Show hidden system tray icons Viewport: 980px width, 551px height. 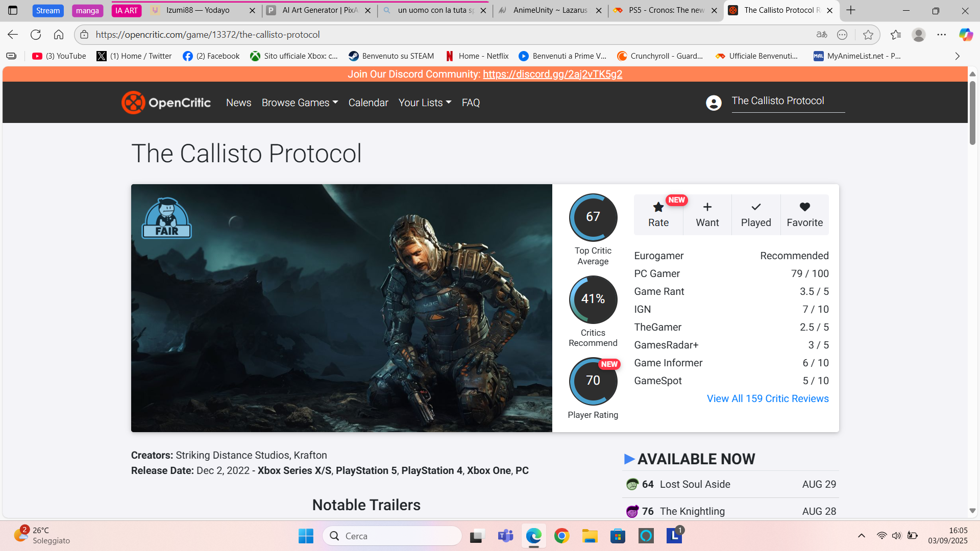[862, 536]
